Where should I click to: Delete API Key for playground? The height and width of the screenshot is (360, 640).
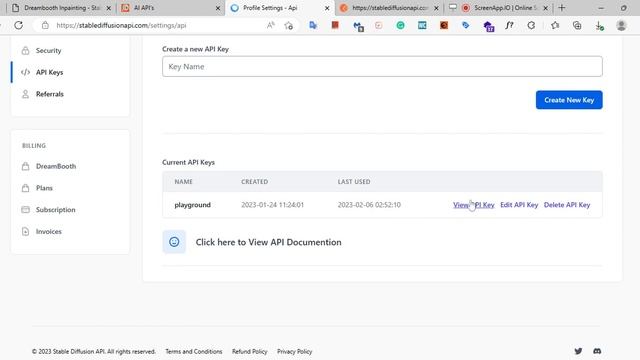[x=567, y=205]
